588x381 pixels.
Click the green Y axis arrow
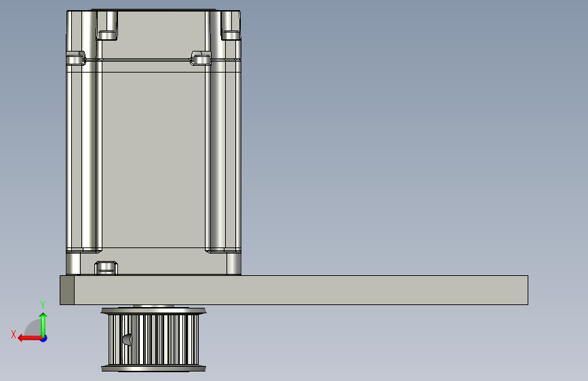click(x=43, y=324)
